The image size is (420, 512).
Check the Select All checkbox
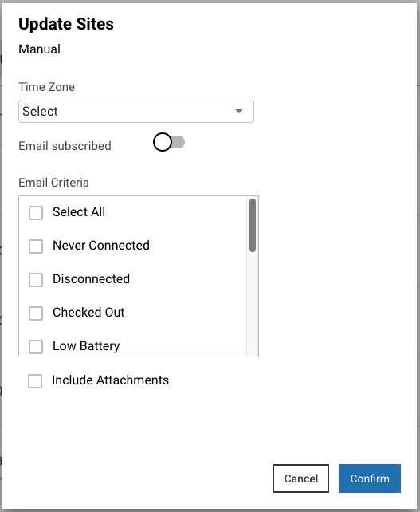pyautogui.click(x=36, y=213)
